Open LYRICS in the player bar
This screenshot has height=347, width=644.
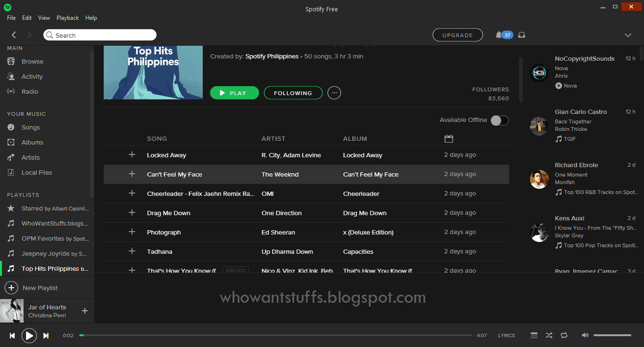pos(506,336)
